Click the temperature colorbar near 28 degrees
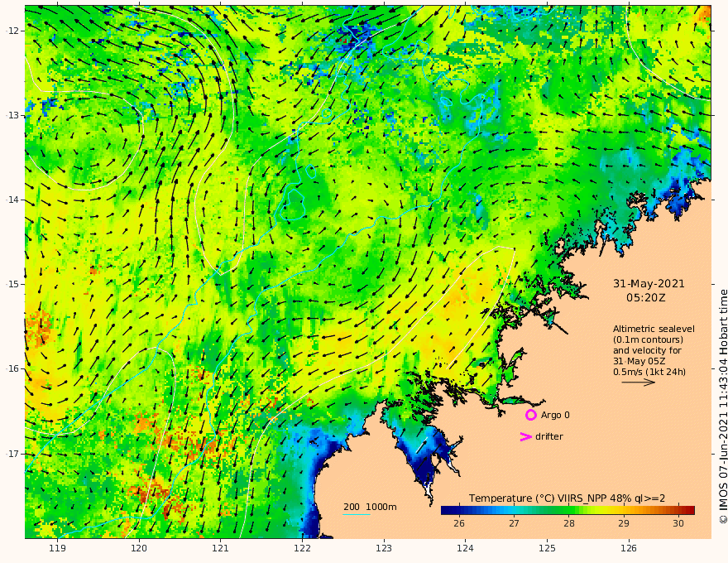The height and width of the screenshot is (563, 728). (569, 510)
